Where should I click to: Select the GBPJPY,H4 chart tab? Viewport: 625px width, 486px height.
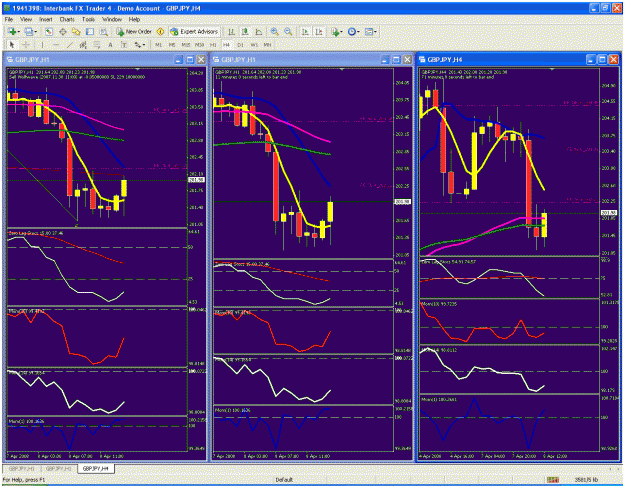point(96,469)
